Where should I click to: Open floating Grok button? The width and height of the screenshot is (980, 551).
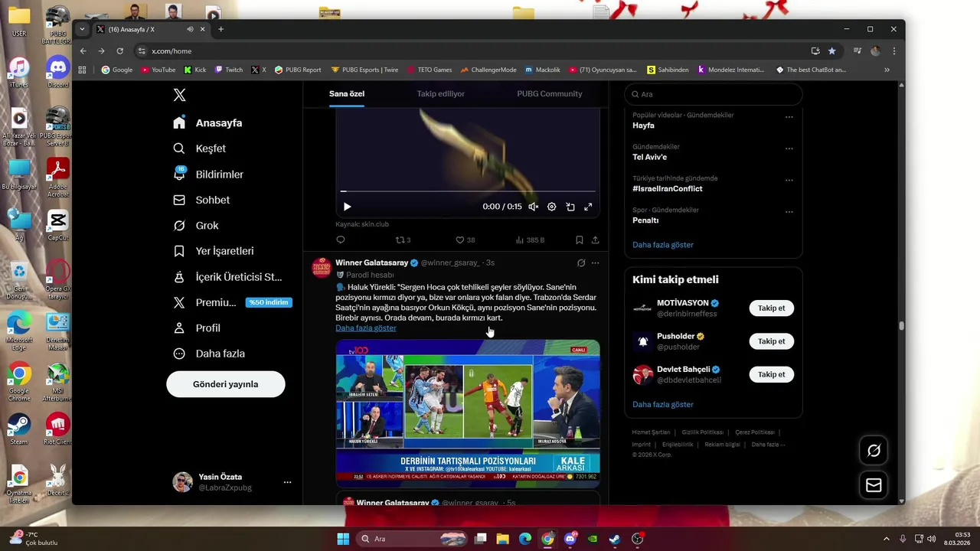(874, 451)
